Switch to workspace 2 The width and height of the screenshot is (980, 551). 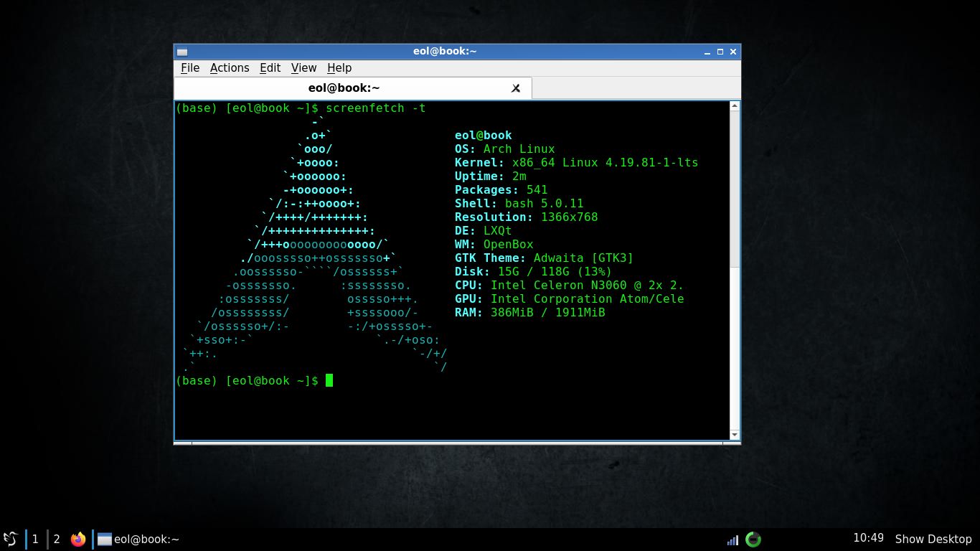coord(56,539)
